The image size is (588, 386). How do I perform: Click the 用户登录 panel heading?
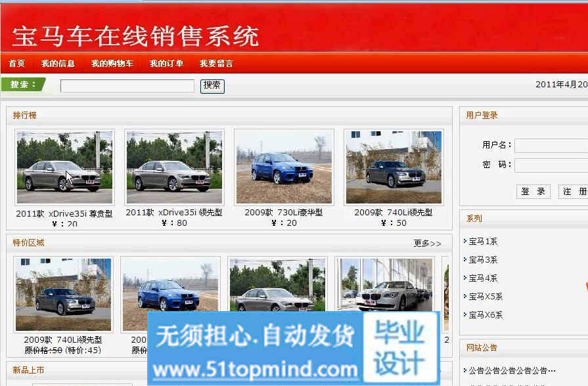coord(482,116)
